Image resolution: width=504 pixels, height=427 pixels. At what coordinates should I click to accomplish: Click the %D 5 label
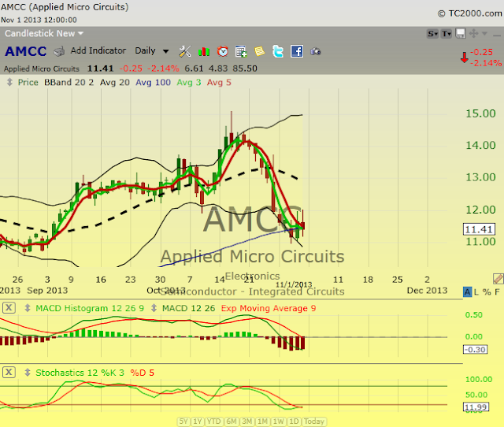tap(142, 373)
